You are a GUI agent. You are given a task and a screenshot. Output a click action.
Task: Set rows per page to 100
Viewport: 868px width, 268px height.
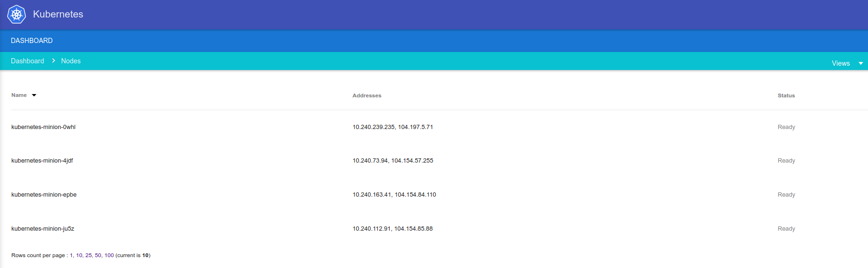click(109, 255)
